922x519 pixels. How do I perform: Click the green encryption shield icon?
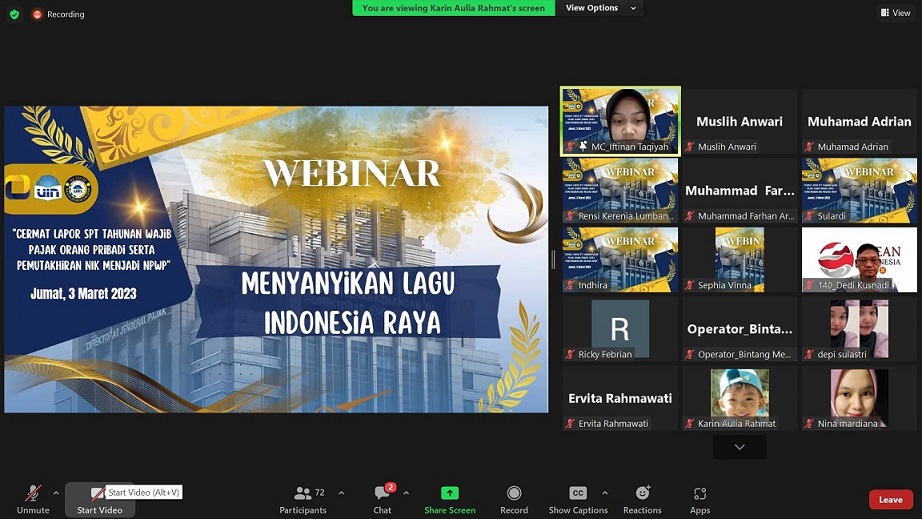pos(14,14)
